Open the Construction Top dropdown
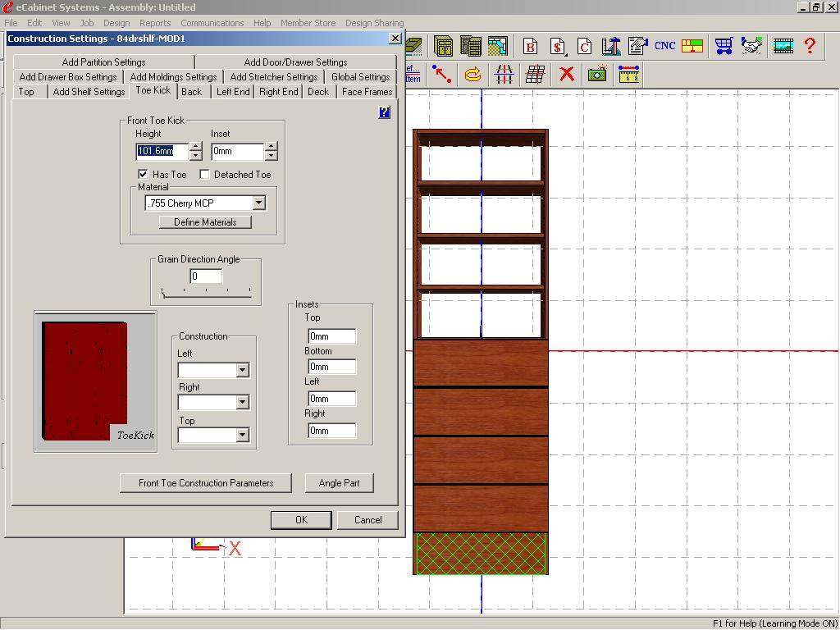 [x=242, y=435]
